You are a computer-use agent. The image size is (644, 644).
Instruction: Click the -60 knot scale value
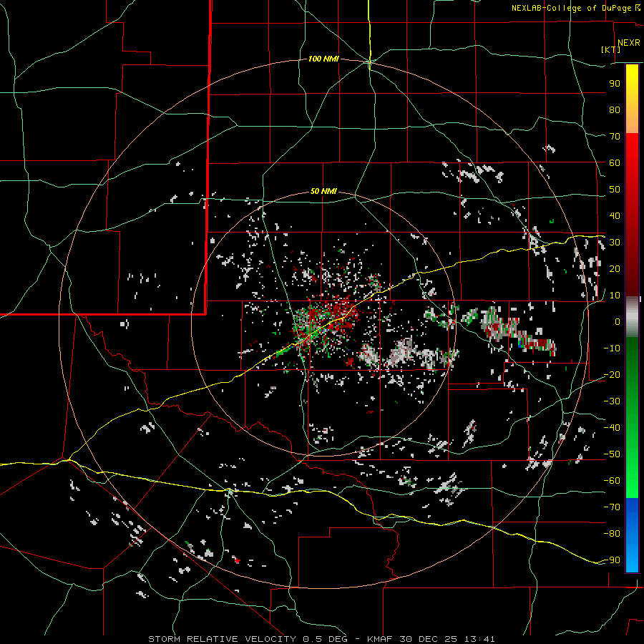pyautogui.click(x=612, y=481)
